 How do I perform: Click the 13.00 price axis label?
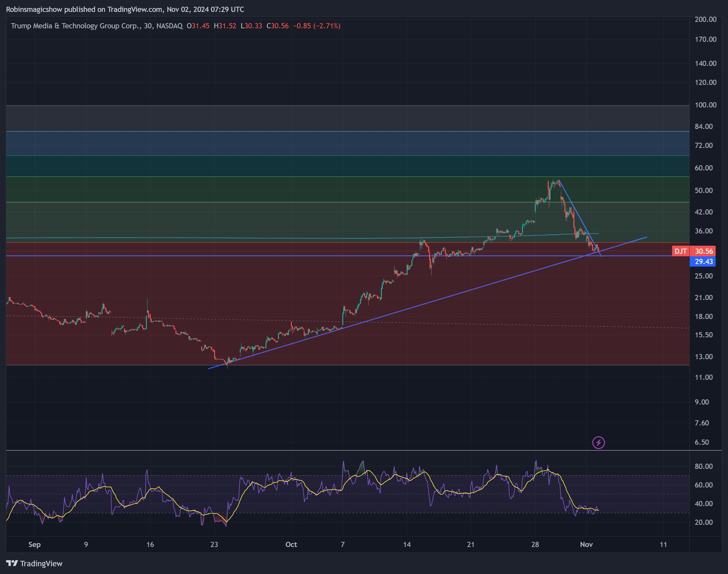click(x=704, y=357)
